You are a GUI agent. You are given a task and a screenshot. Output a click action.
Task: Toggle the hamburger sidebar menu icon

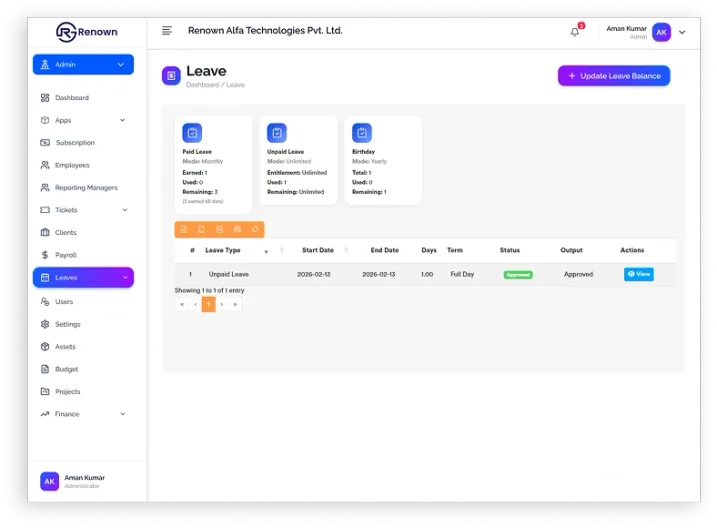pos(167,31)
